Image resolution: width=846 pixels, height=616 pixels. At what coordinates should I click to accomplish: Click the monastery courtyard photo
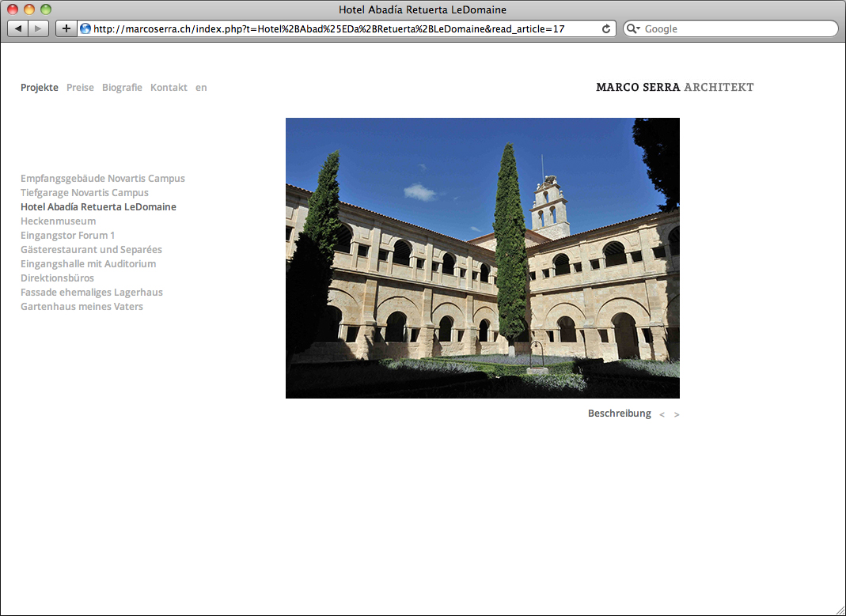coord(482,258)
